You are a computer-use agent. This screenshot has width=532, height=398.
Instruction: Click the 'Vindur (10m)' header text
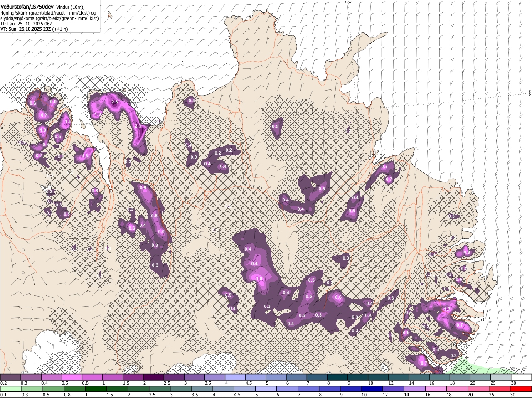pos(70,7)
